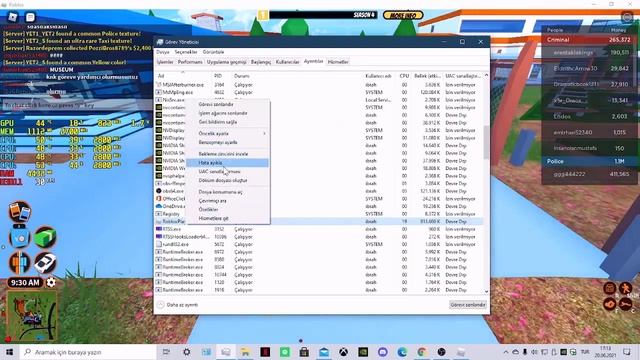Open the Dosya menu in Görev Yöneticisi
The height and width of the screenshot is (360, 640).
coord(162,52)
